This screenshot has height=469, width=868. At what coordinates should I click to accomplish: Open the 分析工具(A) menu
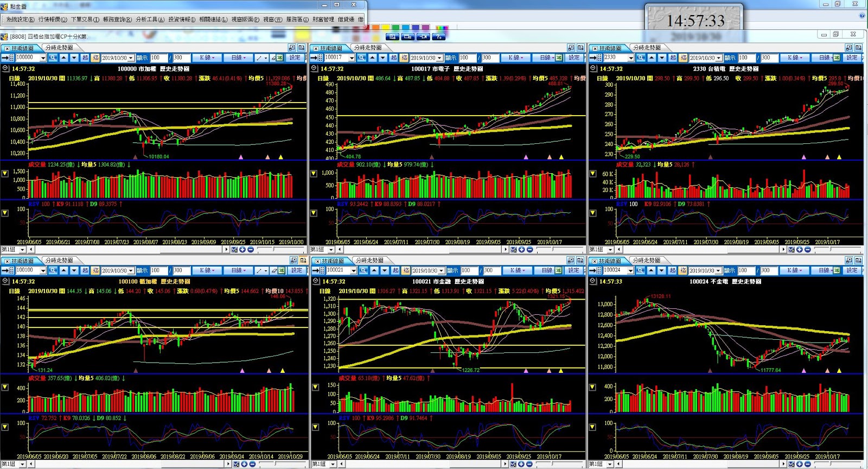(150, 20)
